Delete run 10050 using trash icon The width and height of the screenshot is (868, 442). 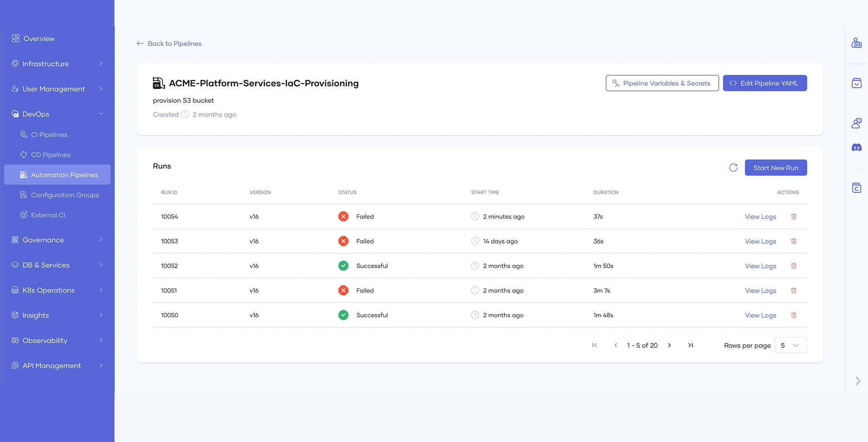(794, 315)
